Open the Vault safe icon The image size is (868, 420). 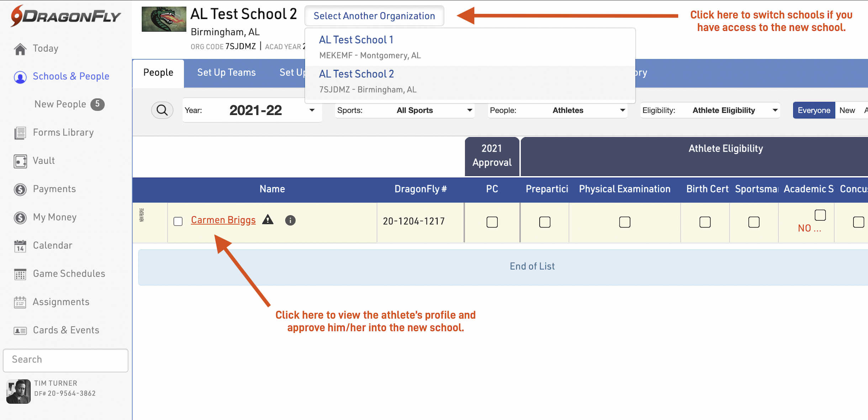20,161
